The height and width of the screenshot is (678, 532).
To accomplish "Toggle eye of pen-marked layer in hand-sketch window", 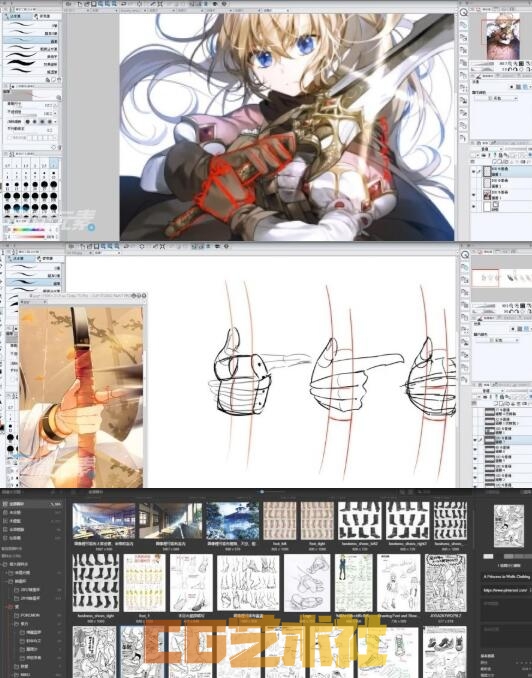I will (476, 440).
